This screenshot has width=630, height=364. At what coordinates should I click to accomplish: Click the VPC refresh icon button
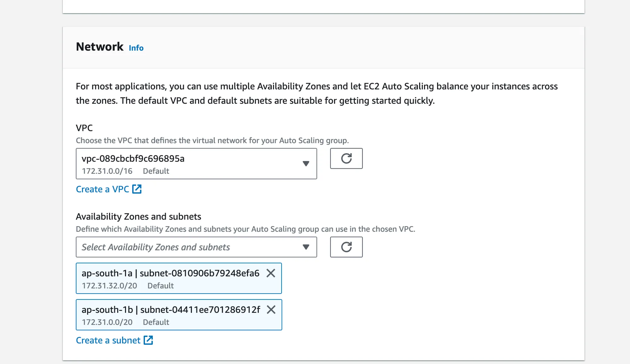[346, 159]
